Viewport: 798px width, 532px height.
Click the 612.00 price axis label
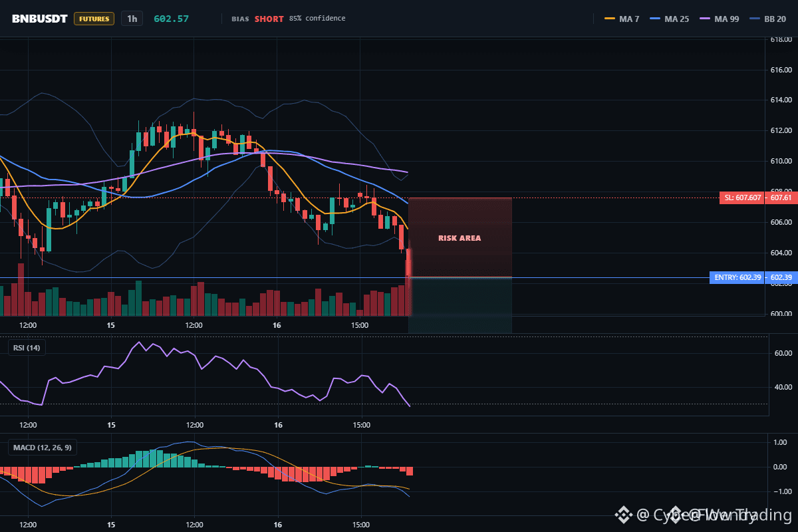coord(781,130)
